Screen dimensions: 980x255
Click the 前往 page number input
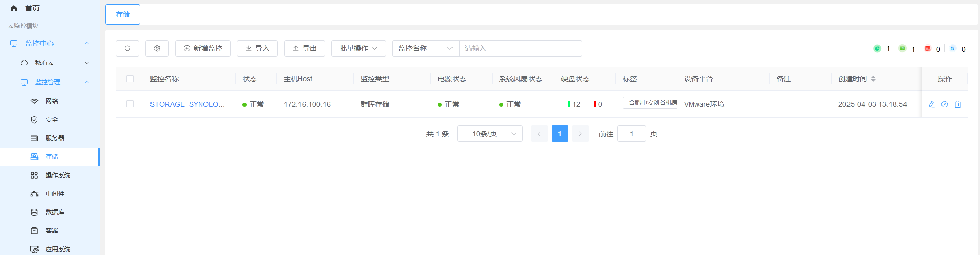click(632, 134)
